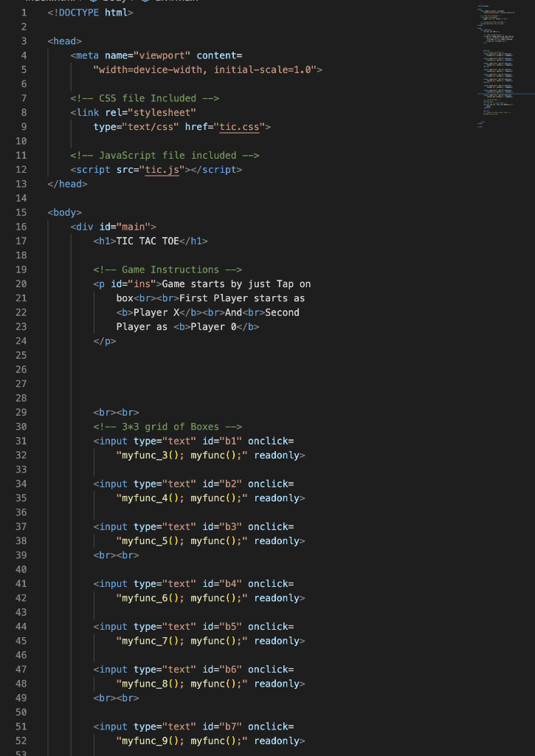
Task: Click the Player 0 bold text
Action: 213,327
